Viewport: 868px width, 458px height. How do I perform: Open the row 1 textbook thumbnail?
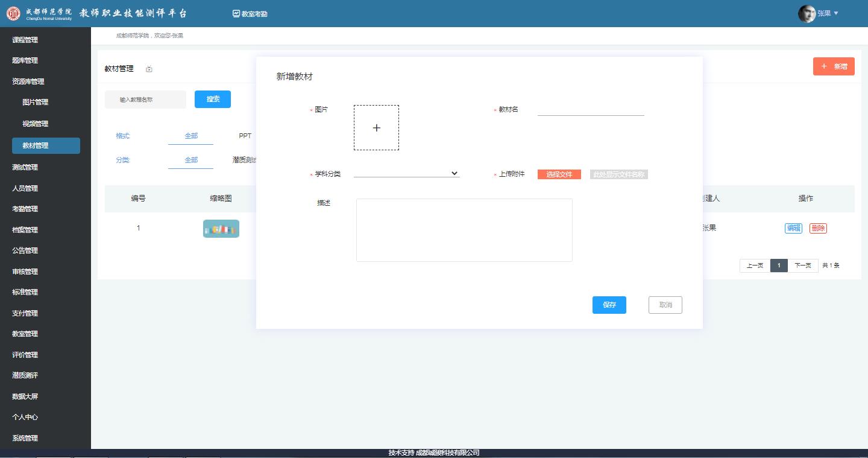click(221, 229)
